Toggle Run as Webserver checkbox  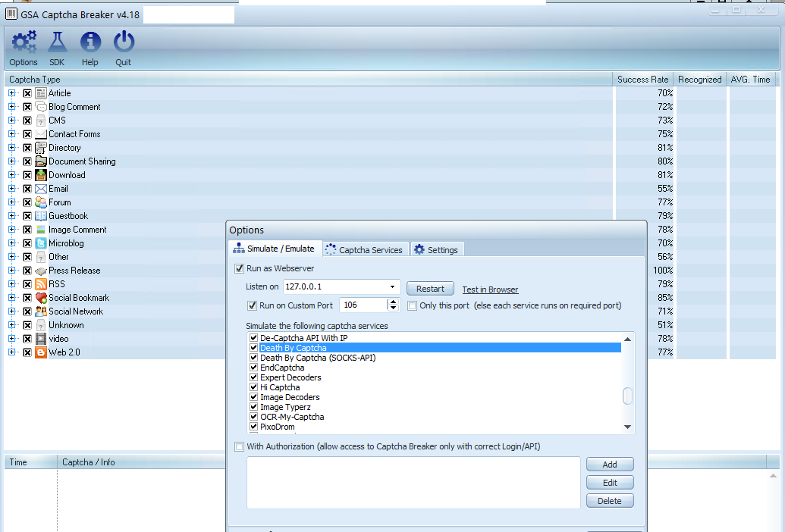240,268
